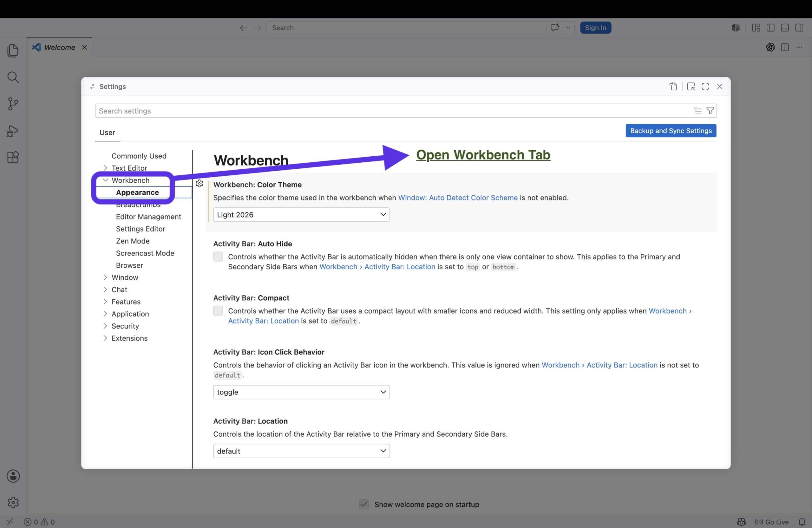Go back with the left arrow
Viewport: 812px width, 528px height.
[x=243, y=28]
